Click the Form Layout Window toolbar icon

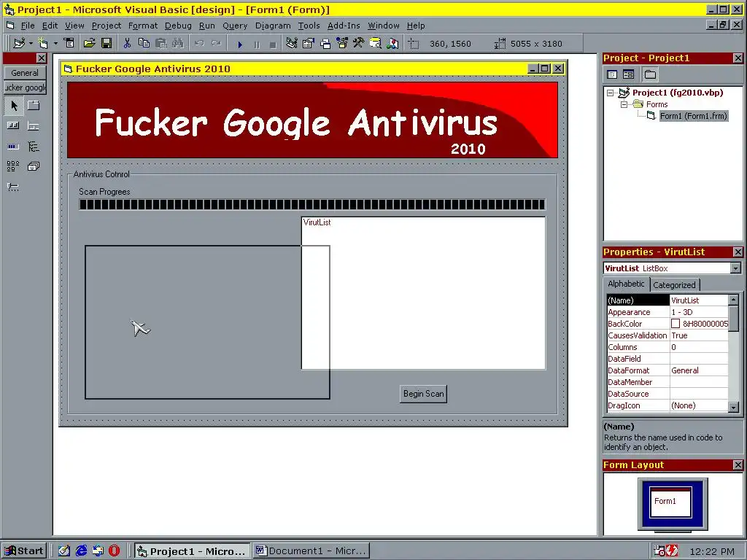coord(325,43)
